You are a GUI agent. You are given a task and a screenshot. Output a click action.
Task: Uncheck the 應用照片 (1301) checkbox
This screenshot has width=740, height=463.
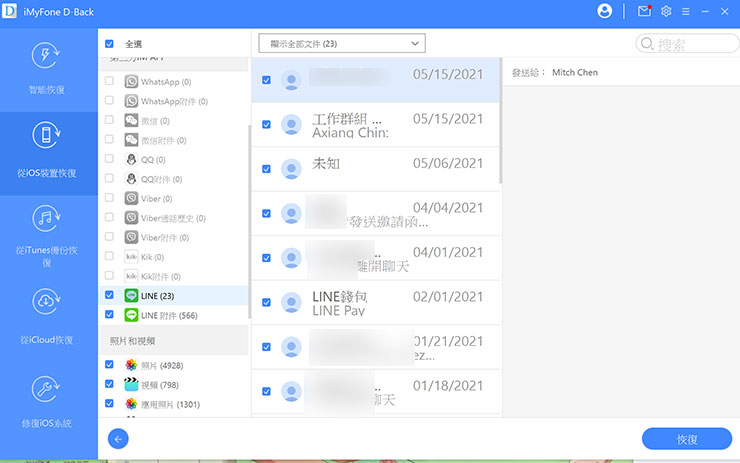point(109,403)
